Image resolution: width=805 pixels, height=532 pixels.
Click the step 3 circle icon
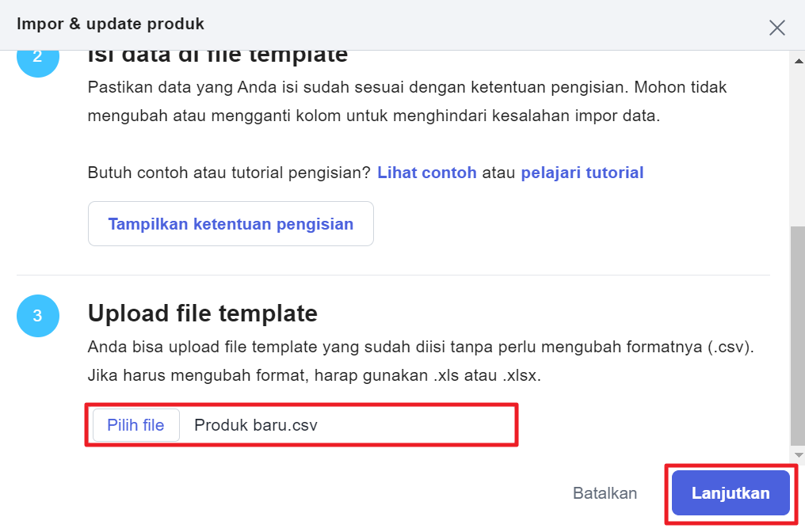(38, 316)
